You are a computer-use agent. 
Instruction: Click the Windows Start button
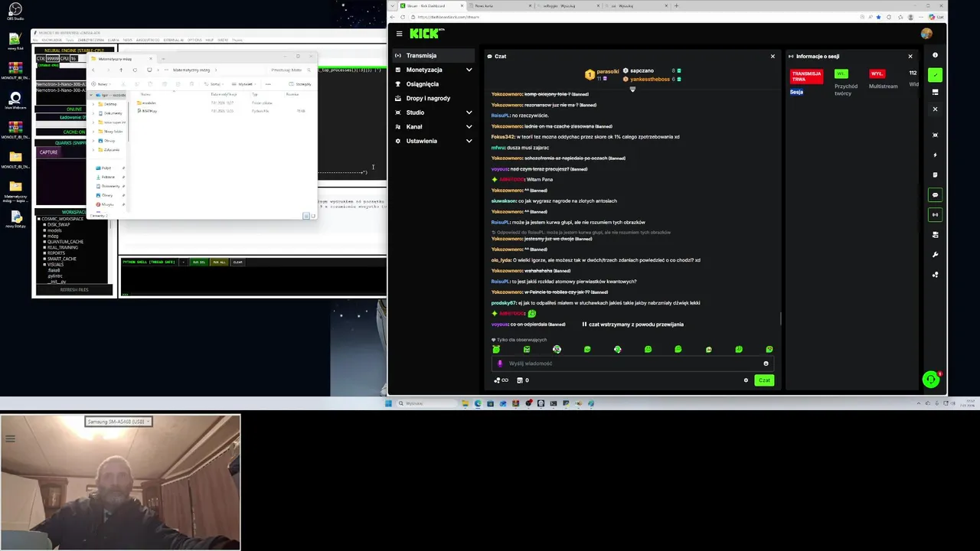click(x=388, y=403)
